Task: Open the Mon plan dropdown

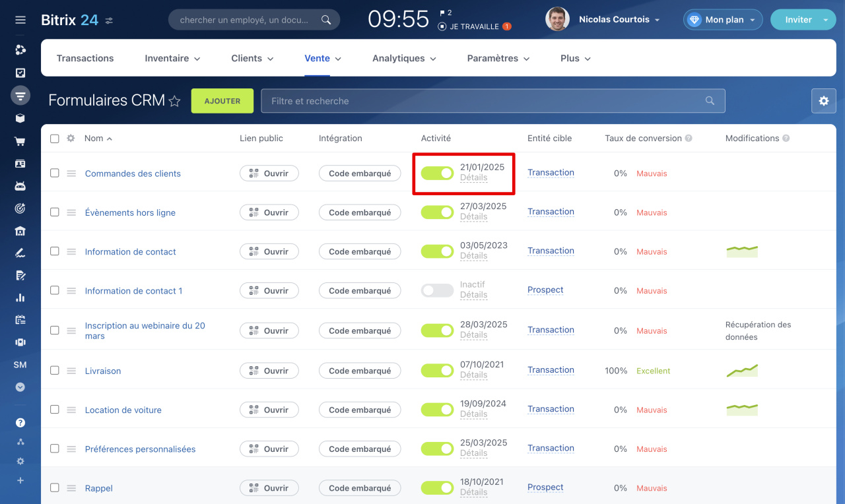Action: click(723, 20)
